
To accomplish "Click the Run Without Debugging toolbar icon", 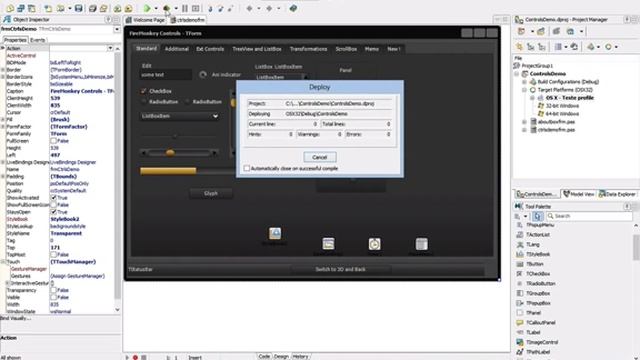I will (x=167, y=8).
